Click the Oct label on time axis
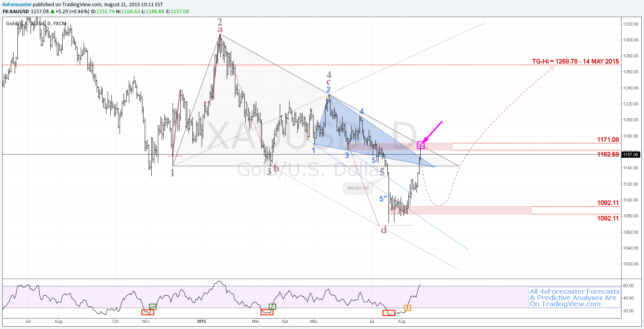The height and width of the screenshot is (329, 644). (115, 321)
